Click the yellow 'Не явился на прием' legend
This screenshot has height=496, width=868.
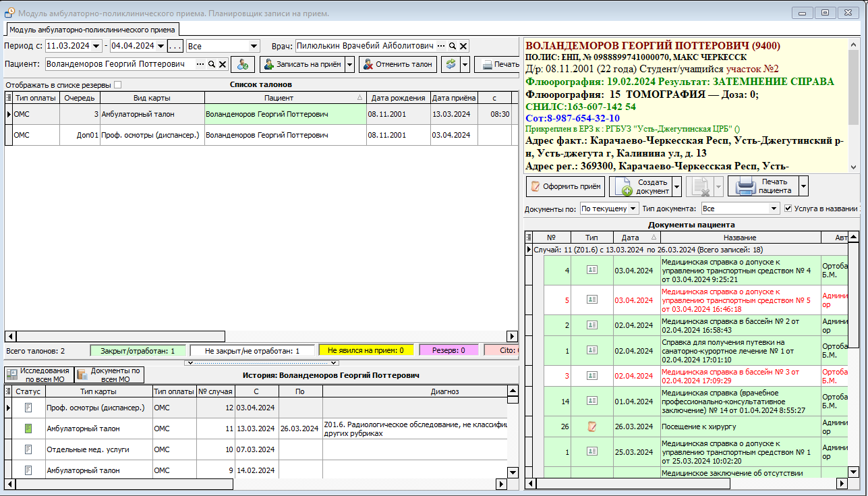click(x=366, y=351)
